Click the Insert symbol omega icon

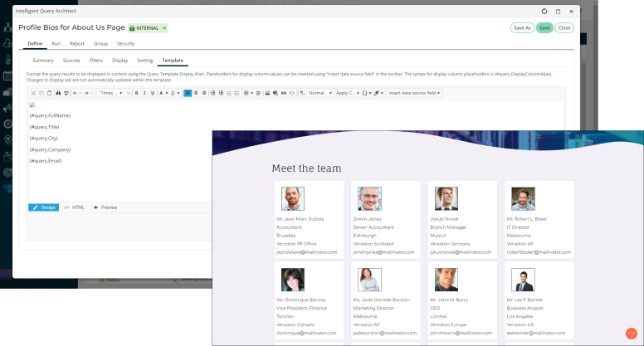364,93
